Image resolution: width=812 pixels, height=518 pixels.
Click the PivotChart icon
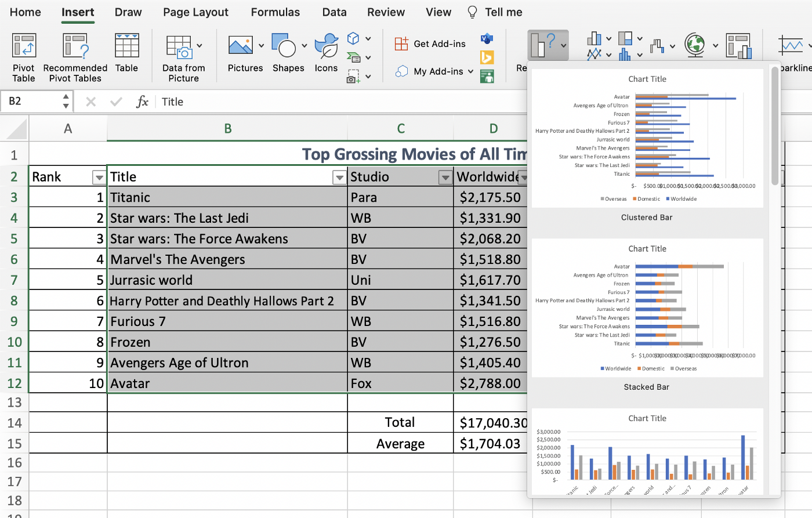[738, 46]
